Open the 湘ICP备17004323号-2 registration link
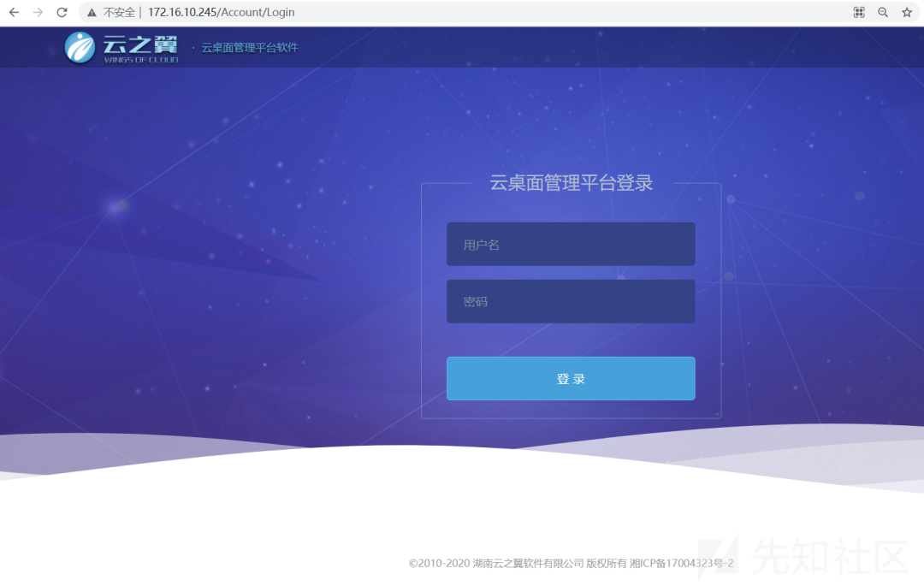The image size is (924, 586). click(x=681, y=563)
